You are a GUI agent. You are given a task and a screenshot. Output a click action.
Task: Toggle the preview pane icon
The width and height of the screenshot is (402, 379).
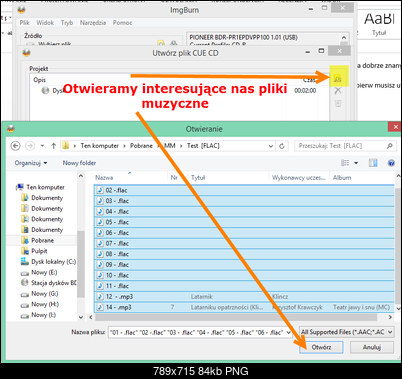[373, 163]
